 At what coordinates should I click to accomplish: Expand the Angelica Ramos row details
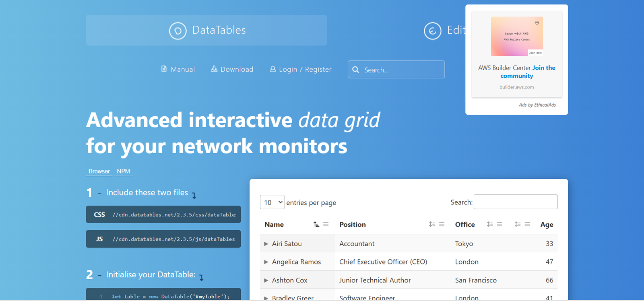[x=266, y=262]
